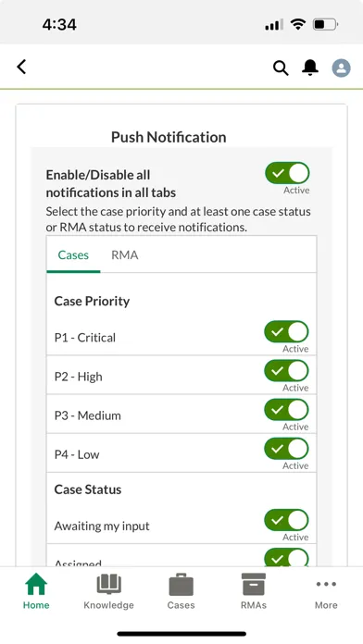363x644 pixels.
Task: Toggle Awaiting my input status switch
Action: [286, 520]
